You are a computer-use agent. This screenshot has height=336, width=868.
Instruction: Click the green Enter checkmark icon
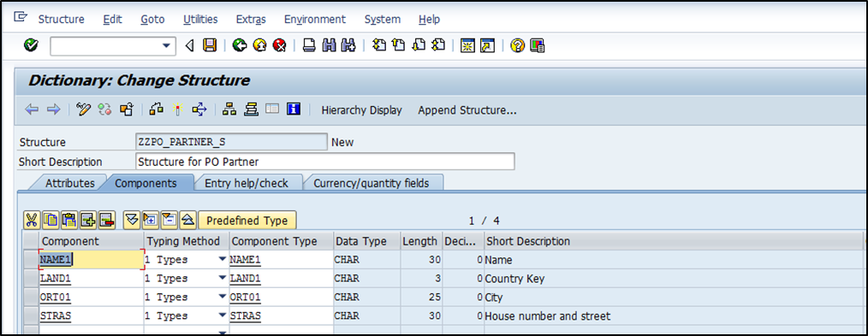pos(31,46)
